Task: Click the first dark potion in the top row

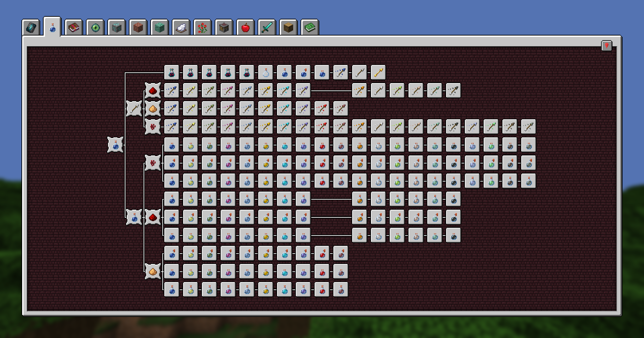Action: [x=172, y=73]
